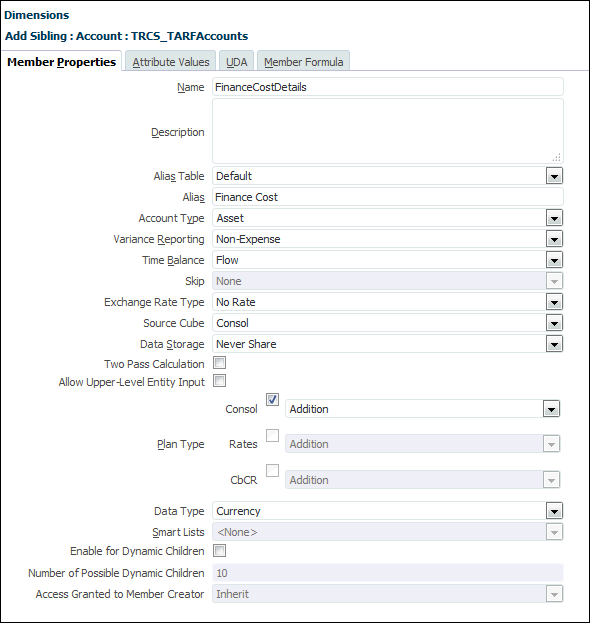This screenshot has width=590, height=623.
Task: Open the Member Formula tab
Action: click(x=304, y=62)
